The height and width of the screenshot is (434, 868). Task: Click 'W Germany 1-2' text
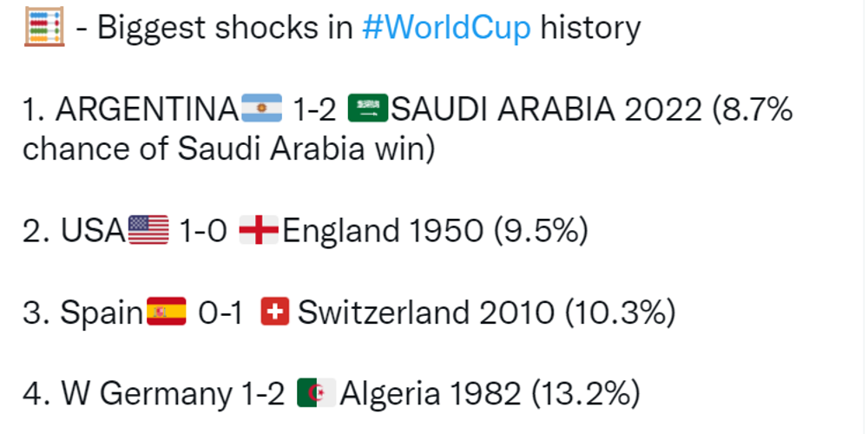[x=173, y=393]
